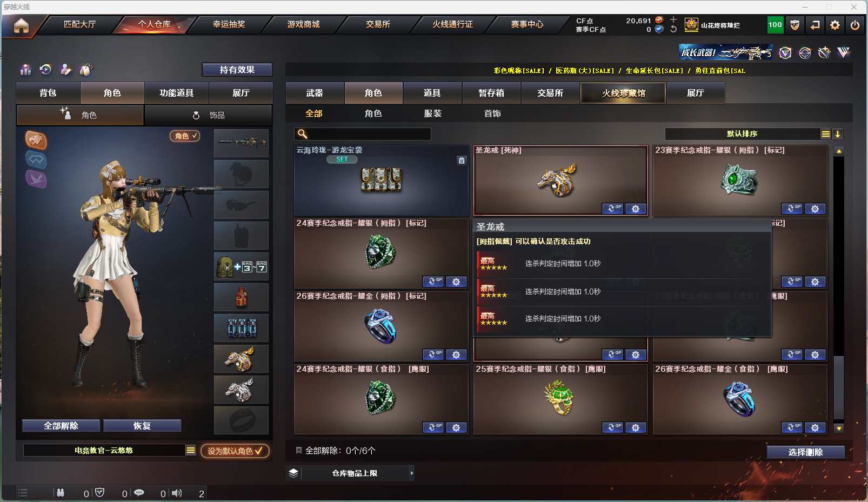This screenshot has height=502, width=868.
Task: Select the 火线珍藏馆 tab
Action: [x=623, y=93]
